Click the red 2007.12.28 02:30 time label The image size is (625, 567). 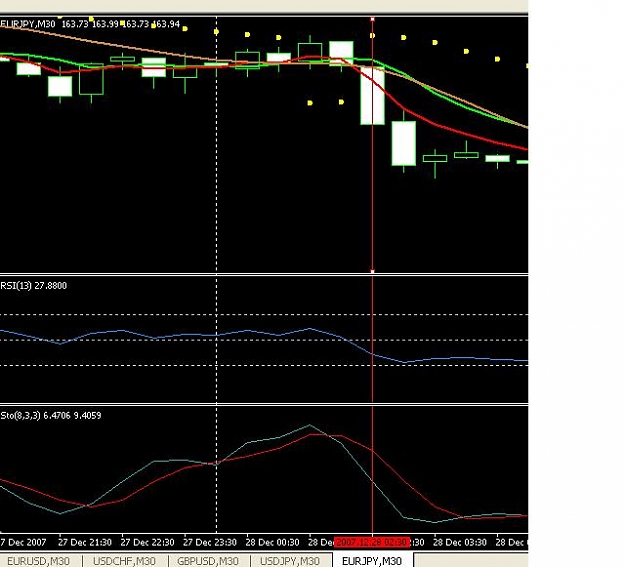371,542
